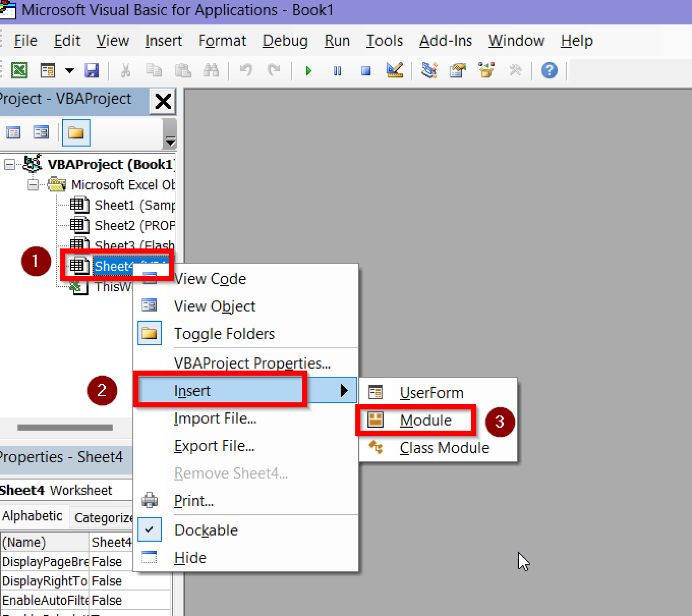Click the Break (pause) toolbar icon
The height and width of the screenshot is (616, 692).
tap(337, 70)
